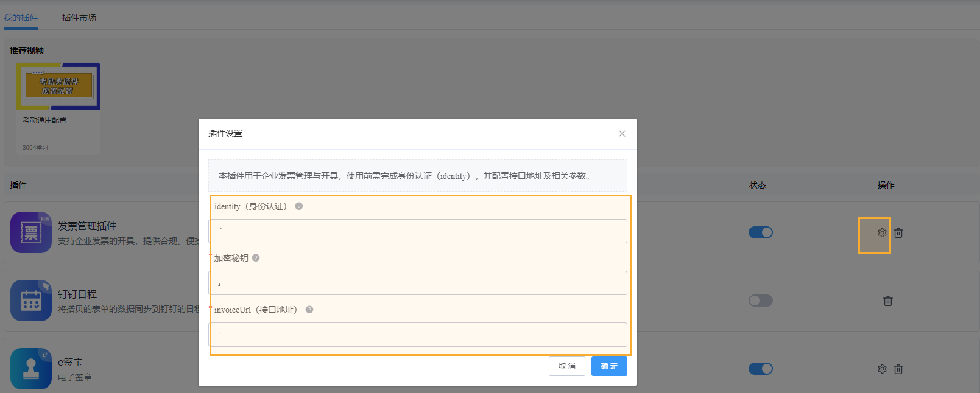980x393 pixels.
Task: Click the 电子签章 description text
Action: [x=75, y=377]
